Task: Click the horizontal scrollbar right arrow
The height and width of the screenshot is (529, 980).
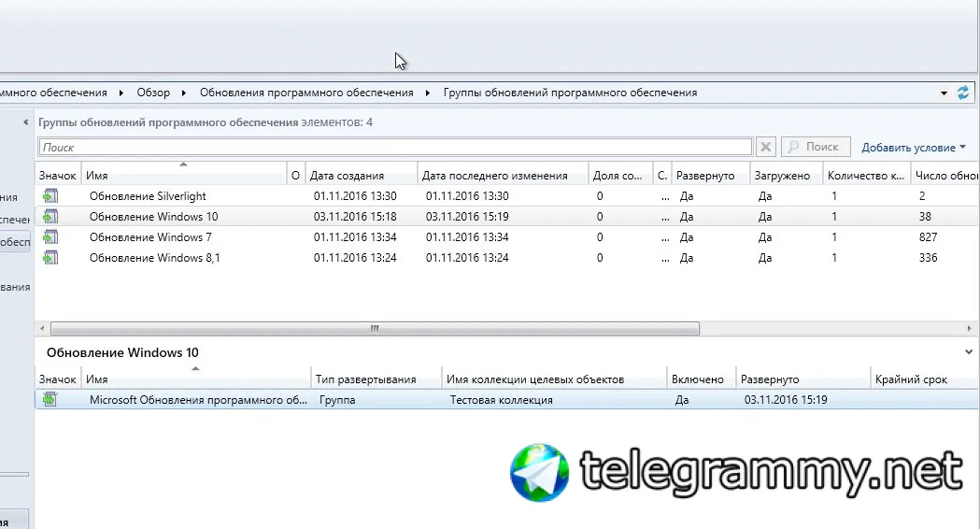Action: point(970,328)
